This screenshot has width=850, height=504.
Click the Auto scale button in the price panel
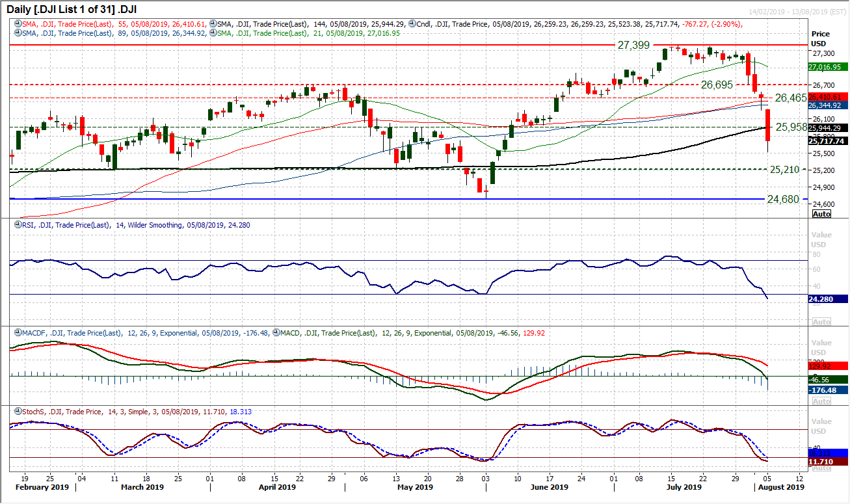[x=821, y=214]
